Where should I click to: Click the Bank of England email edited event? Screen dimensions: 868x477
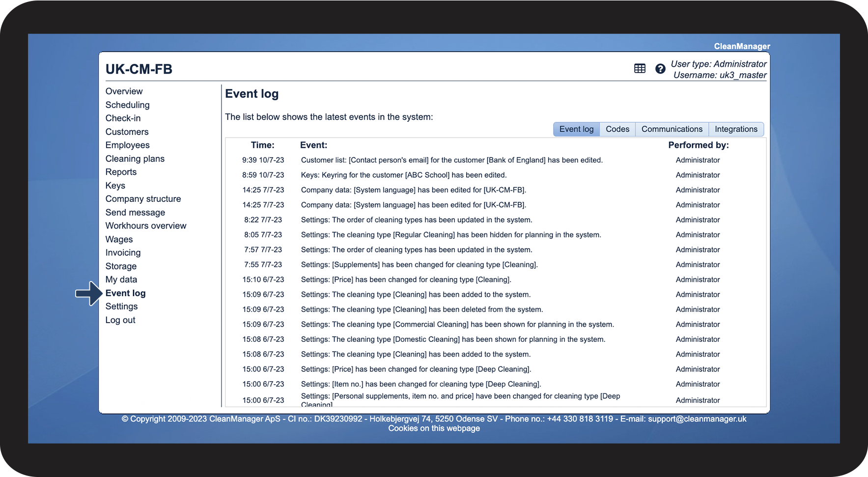(x=451, y=160)
